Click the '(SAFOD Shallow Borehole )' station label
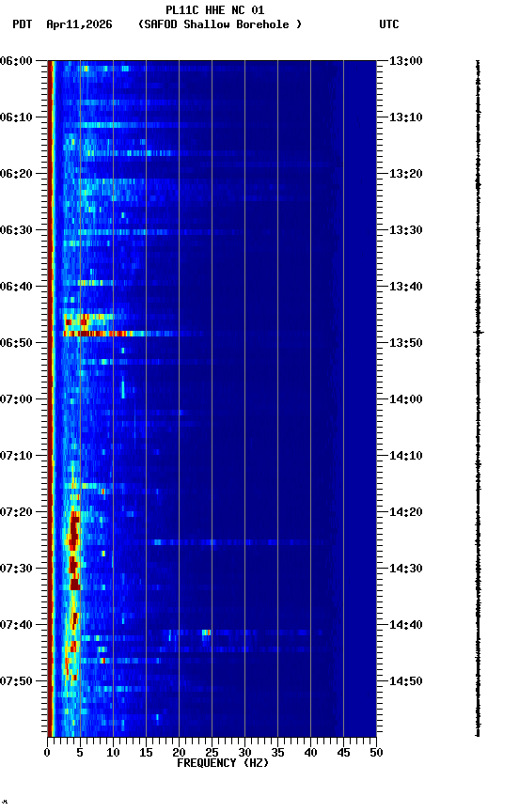The height and width of the screenshot is (812, 519). (220, 24)
